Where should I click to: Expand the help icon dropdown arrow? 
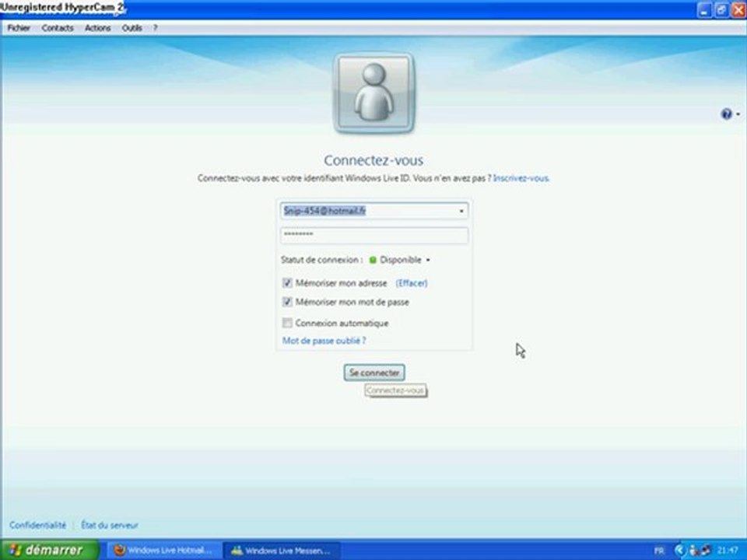pyautogui.click(x=738, y=114)
